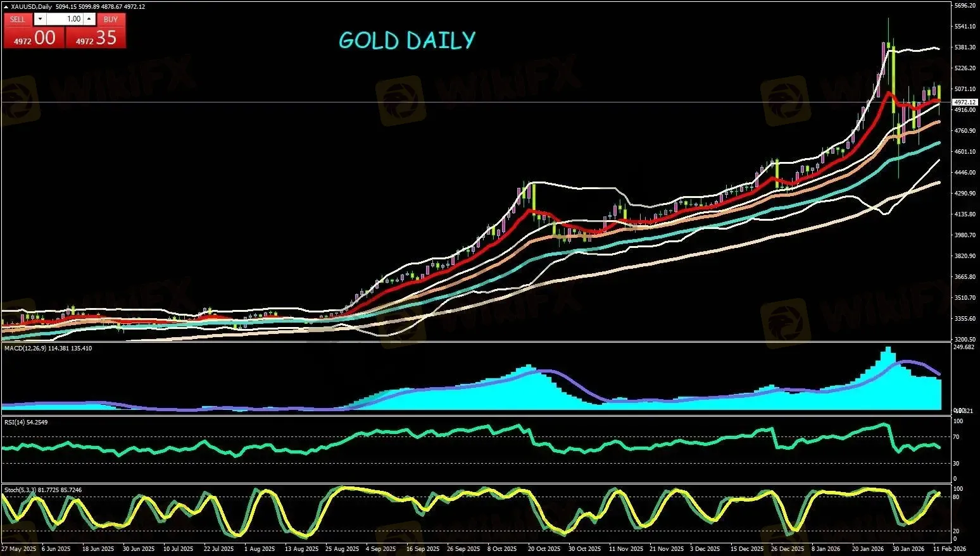Click the 4601.10 price scale label
Image resolution: width=980 pixels, height=556 pixels.
pos(965,152)
